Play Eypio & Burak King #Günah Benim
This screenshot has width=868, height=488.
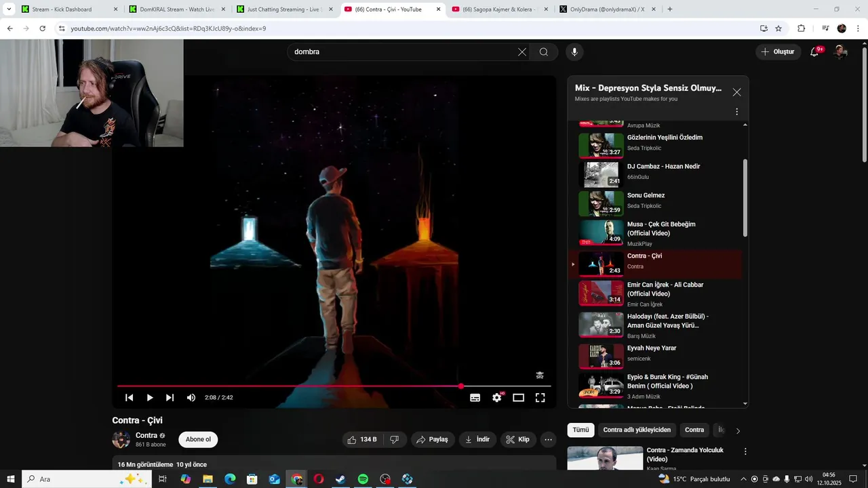coord(656,385)
